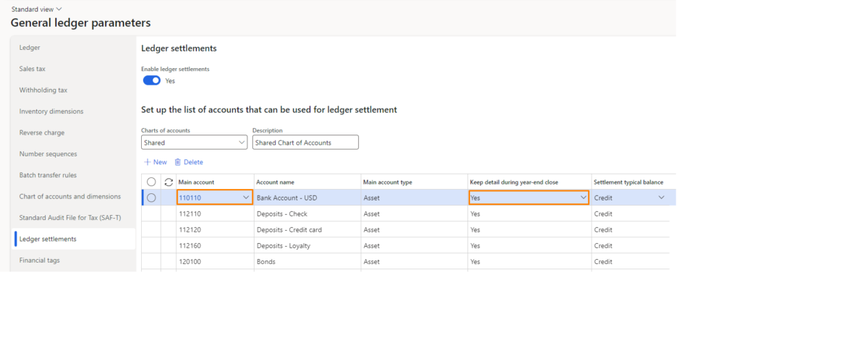Select all rows via header radio circle
Viewport: 868px width, 351px height.
coord(151,182)
